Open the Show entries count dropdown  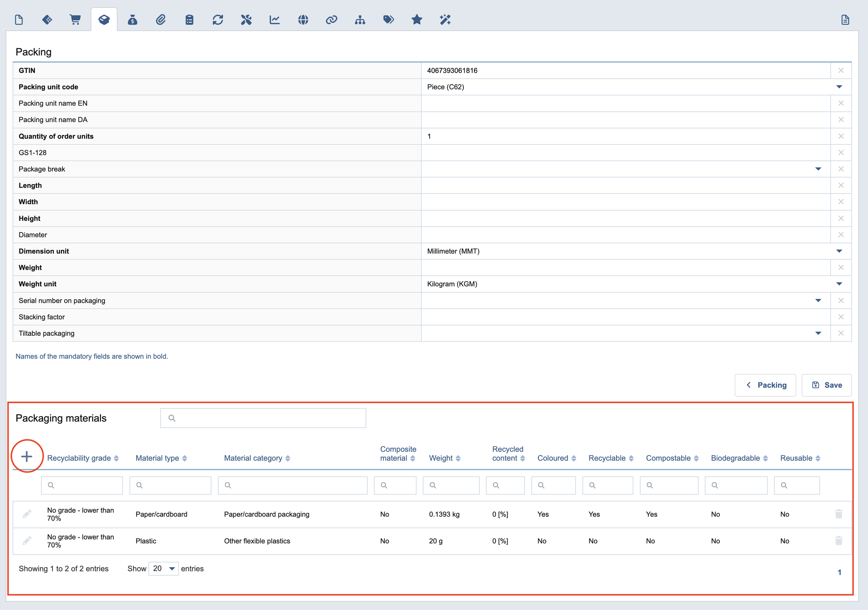(163, 568)
